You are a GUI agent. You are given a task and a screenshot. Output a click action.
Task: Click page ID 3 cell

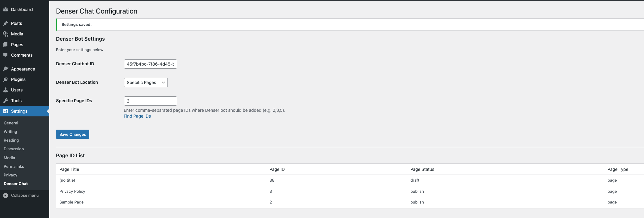[x=271, y=191]
